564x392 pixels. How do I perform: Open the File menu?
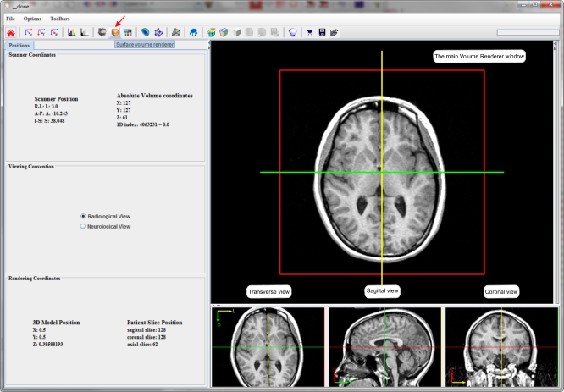tap(10, 18)
